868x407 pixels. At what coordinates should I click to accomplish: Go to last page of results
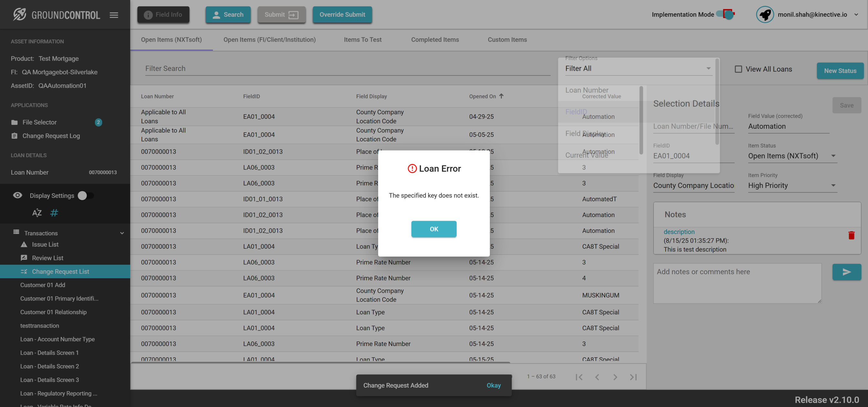tap(633, 377)
